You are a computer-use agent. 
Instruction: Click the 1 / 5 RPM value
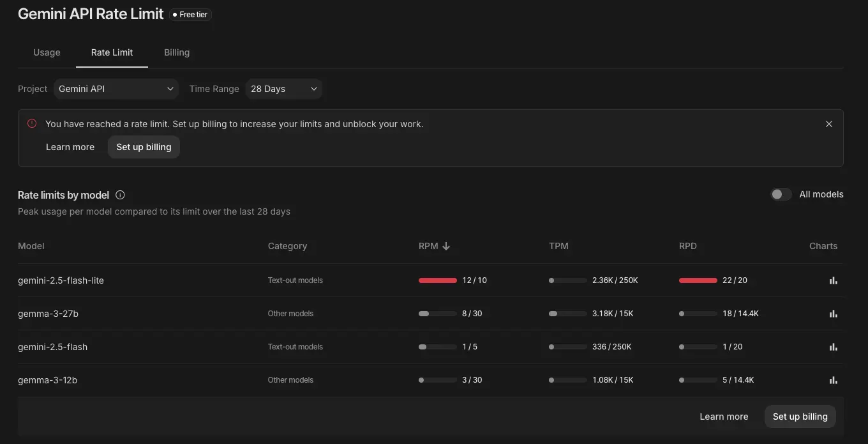coord(470,347)
